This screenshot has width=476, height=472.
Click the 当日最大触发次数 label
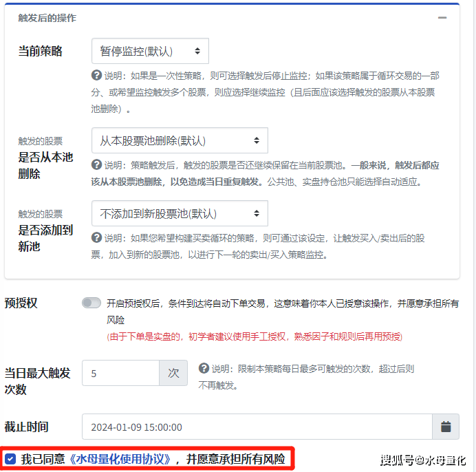tap(37, 381)
